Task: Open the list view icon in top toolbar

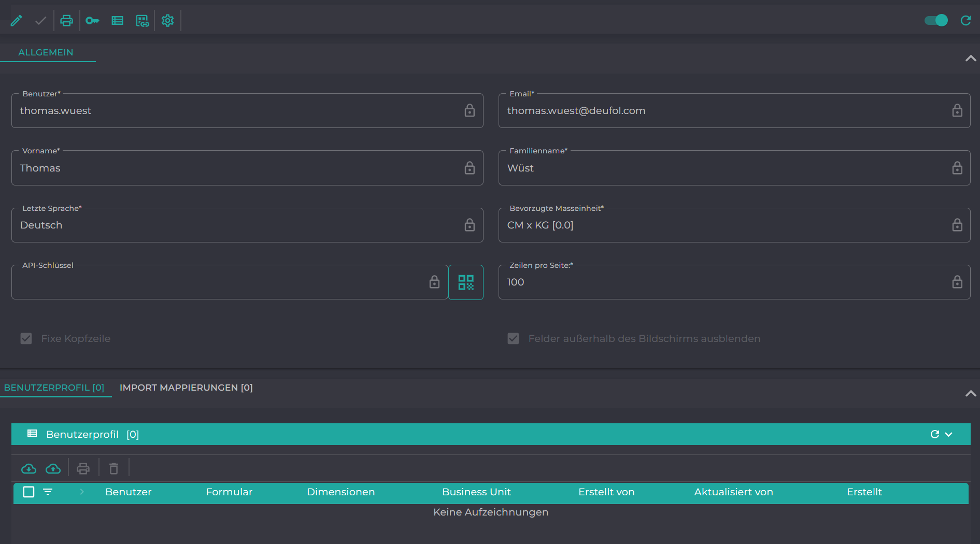Action: 118,20
